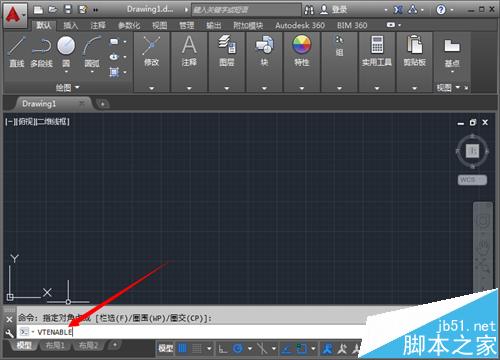This screenshot has height=360, width=500.
Task: Click the ViewCube top face
Action: tap(472, 151)
